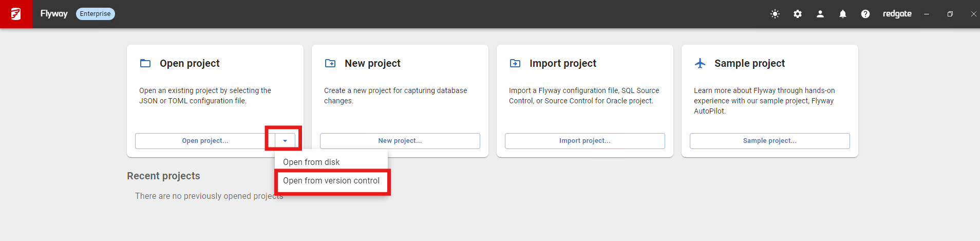Screen dimensions: 980x241
Task: Expand the Open project dropdown arrow
Action: [x=285, y=141]
